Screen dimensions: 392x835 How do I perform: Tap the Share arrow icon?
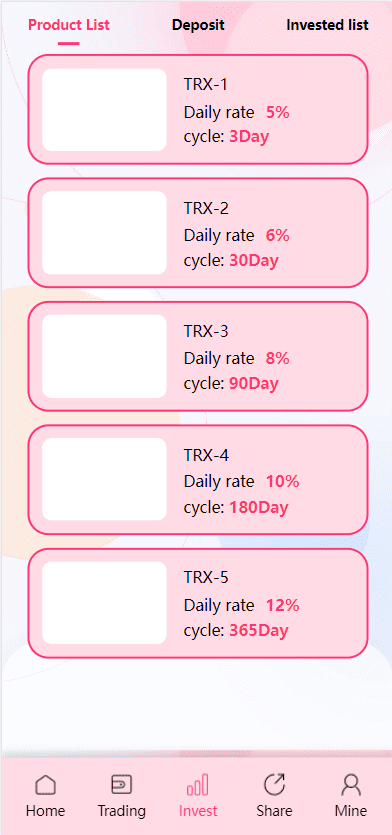[274, 785]
